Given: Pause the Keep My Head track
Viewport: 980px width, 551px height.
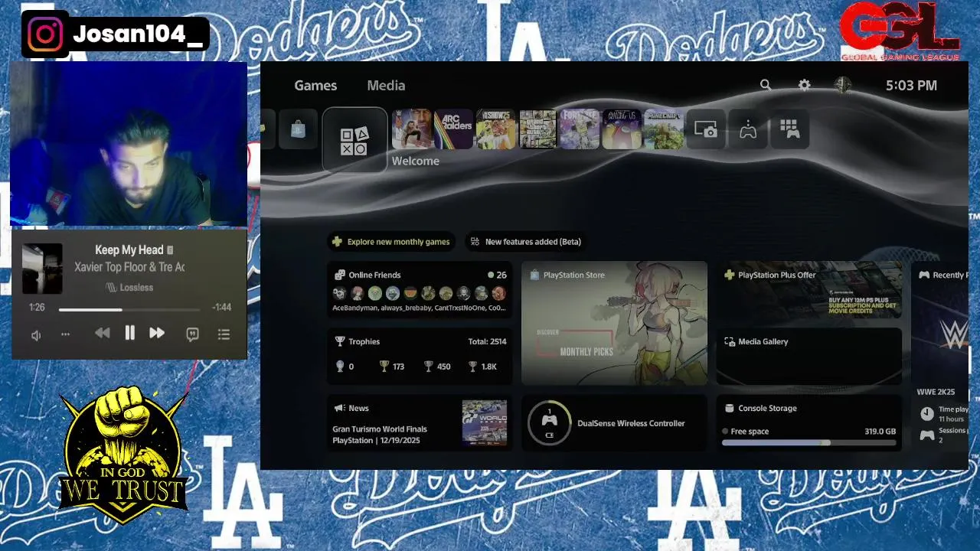Looking at the screenshot, I should click(x=129, y=333).
